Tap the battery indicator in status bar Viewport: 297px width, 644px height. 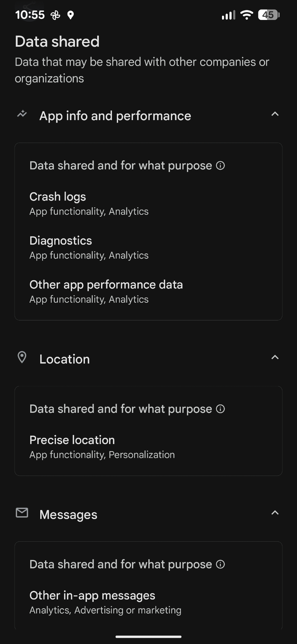[x=269, y=15]
